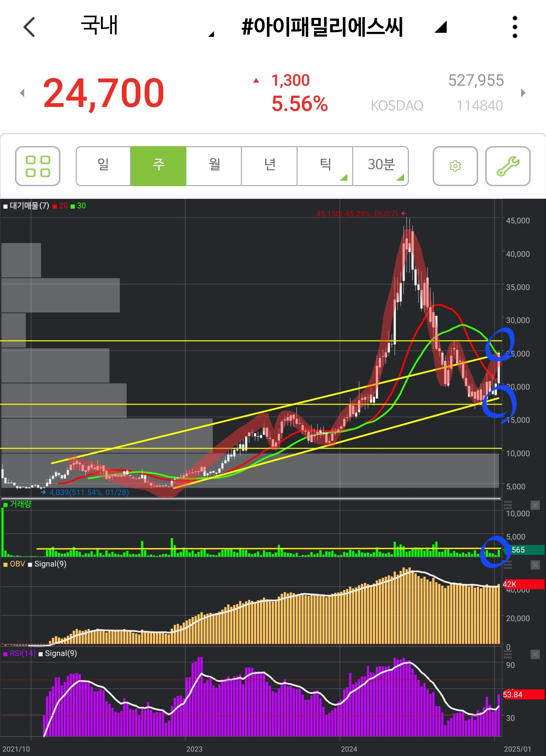The image size is (546, 756).
Task: Tap the red 20 moving-average legend
Action: coord(60,206)
